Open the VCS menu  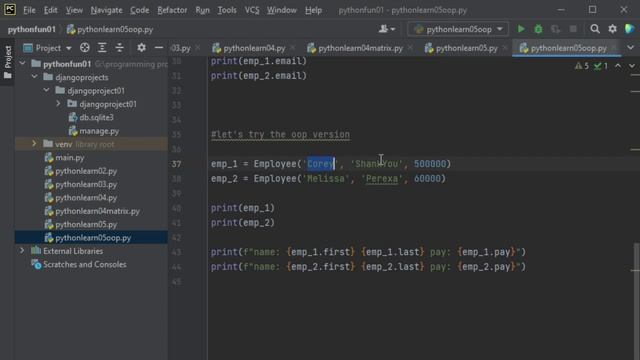252,10
